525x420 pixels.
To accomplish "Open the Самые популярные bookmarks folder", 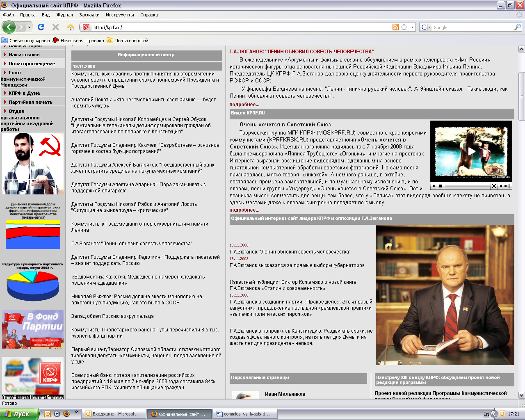I will (x=26, y=41).
